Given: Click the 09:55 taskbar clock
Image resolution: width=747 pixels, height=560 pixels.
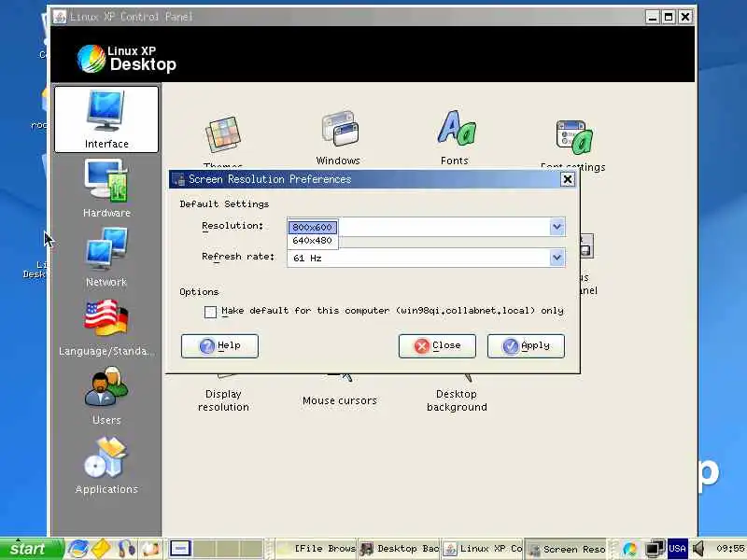Looking at the screenshot, I should tap(729, 549).
